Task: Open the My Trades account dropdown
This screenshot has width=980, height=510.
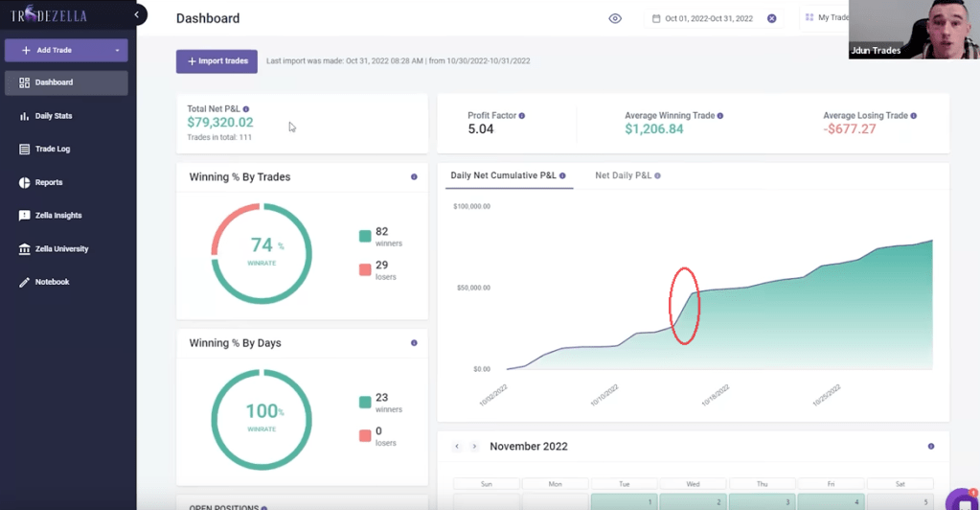Action: click(x=826, y=18)
